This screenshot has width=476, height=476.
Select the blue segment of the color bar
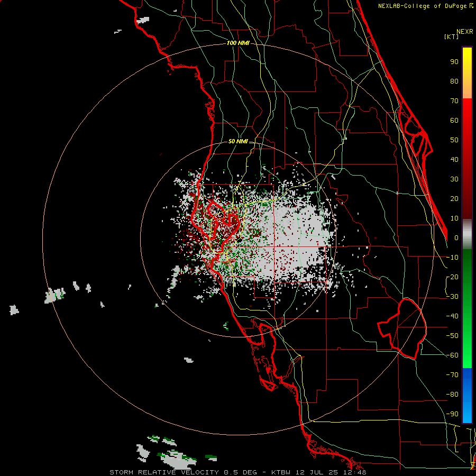467,396
